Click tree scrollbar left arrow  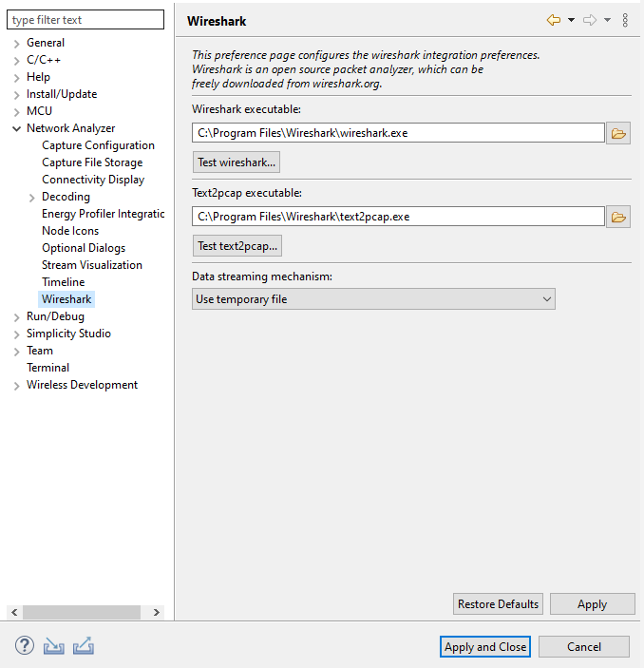(x=14, y=612)
